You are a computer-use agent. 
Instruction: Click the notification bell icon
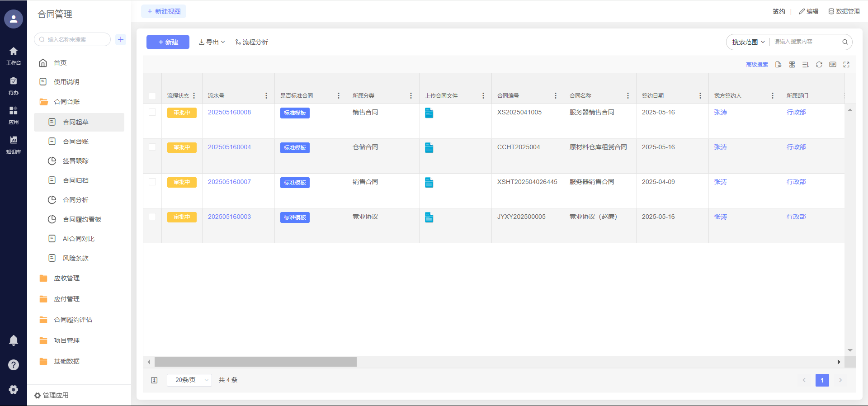14,340
